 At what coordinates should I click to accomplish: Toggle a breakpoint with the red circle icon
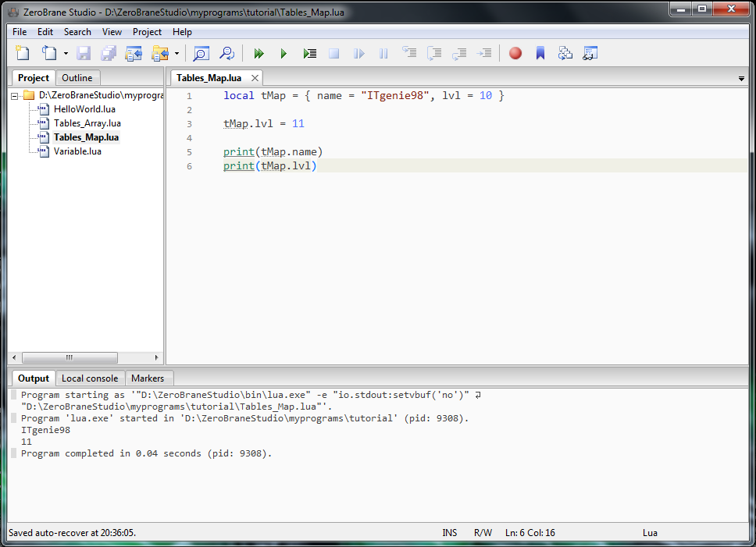[515, 53]
